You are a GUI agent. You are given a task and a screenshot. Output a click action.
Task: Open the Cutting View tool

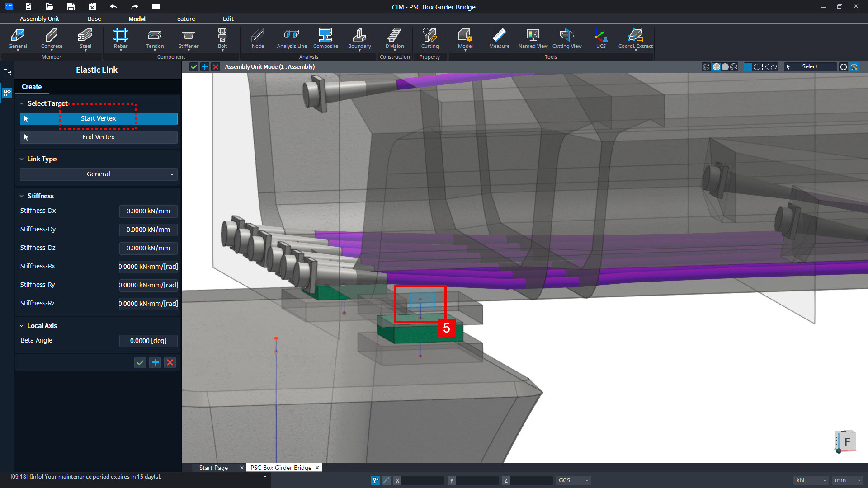[567, 39]
